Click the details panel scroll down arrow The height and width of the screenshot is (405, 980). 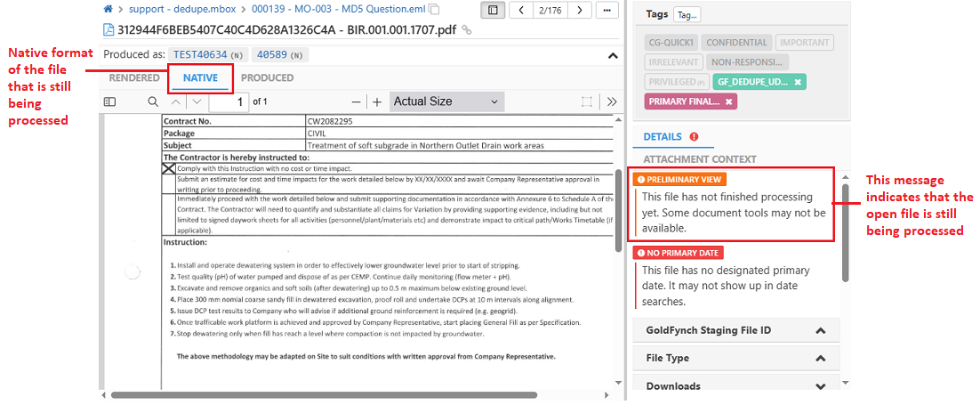tap(846, 382)
